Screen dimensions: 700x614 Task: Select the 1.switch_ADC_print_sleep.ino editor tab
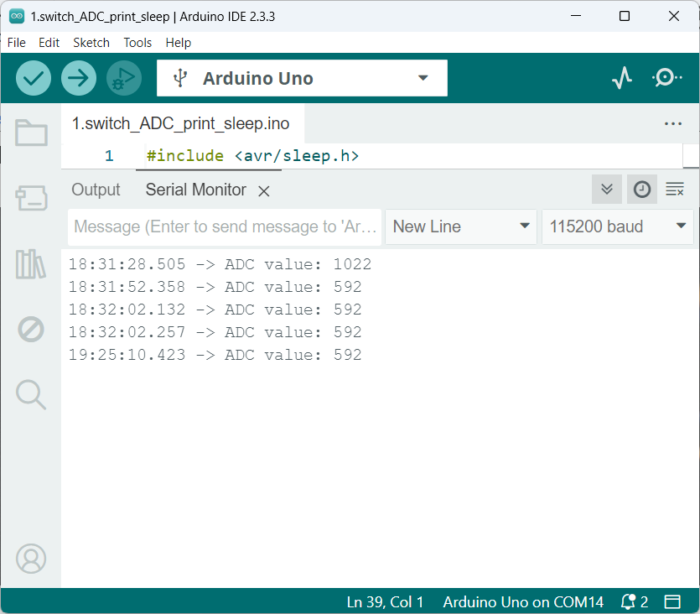click(181, 123)
